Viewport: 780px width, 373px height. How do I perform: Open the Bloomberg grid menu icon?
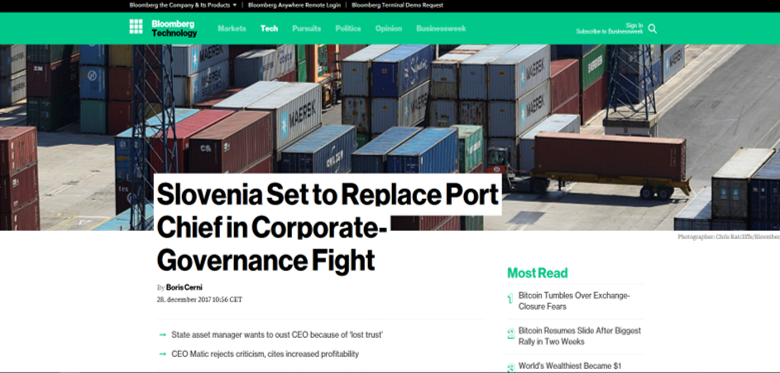pyautogui.click(x=136, y=26)
